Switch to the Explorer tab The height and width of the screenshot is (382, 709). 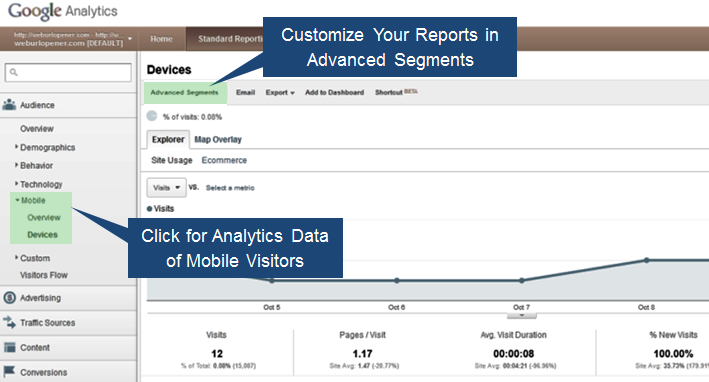click(168, 139)
